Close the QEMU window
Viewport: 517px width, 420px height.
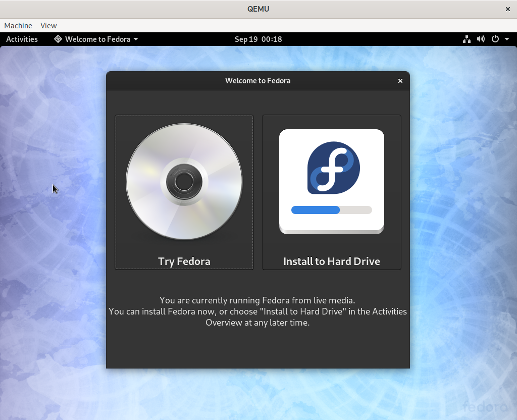[508, 9]
